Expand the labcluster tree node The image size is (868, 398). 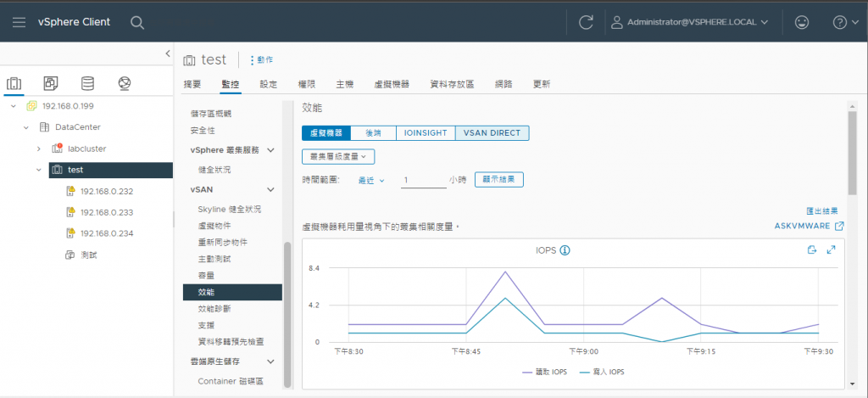39,149
